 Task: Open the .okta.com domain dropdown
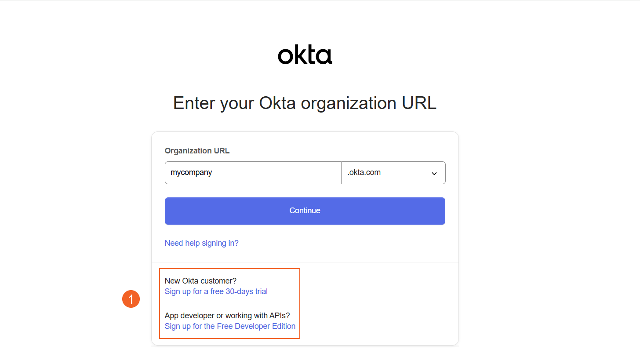[x=393, y=173]
